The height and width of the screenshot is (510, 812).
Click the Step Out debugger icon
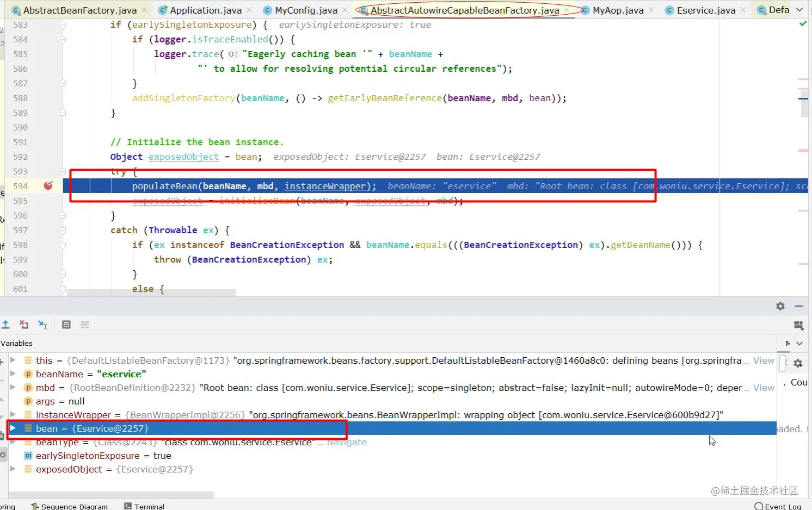point(5,325)
